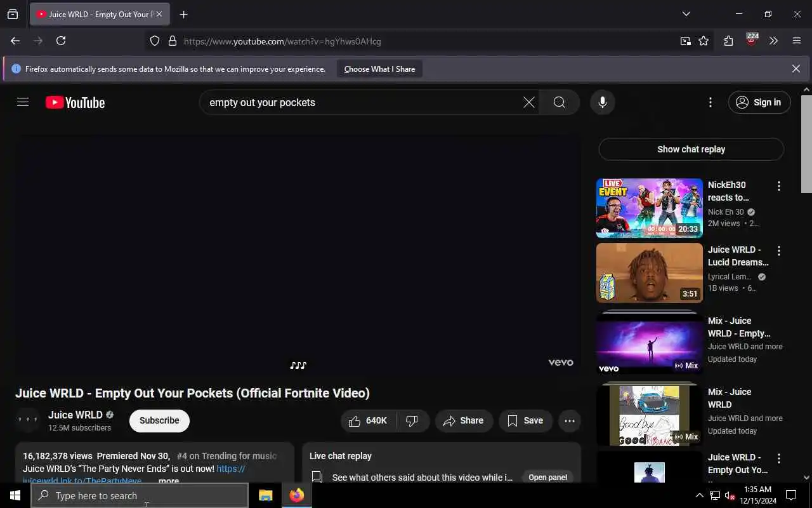Click the tracking protection shield icon
Viewport: 812px width, 508px height.
pos(155,41)
